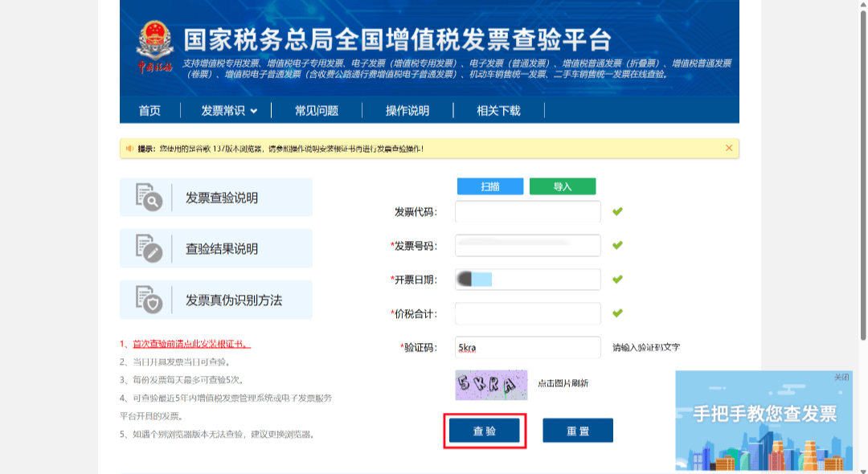Screen dimensions: 868x474
Task: Refresh the captcha image
Action: pos(491,385)
